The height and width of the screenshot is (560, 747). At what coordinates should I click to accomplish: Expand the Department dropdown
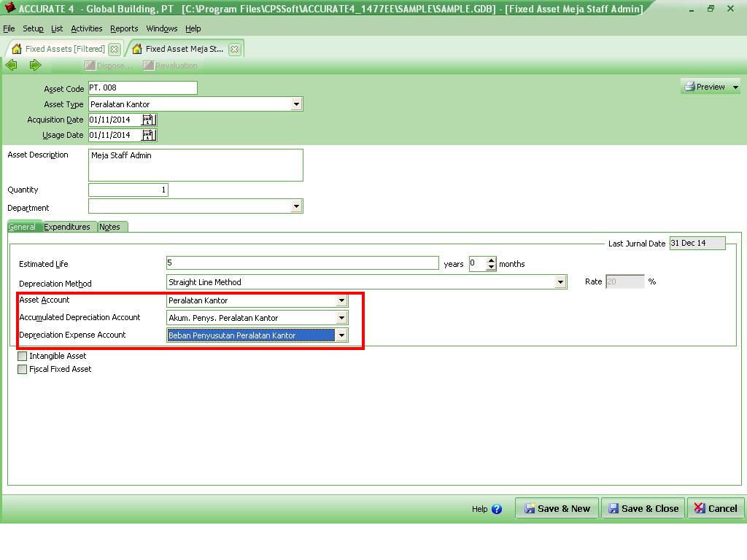[x=296, y=206]
